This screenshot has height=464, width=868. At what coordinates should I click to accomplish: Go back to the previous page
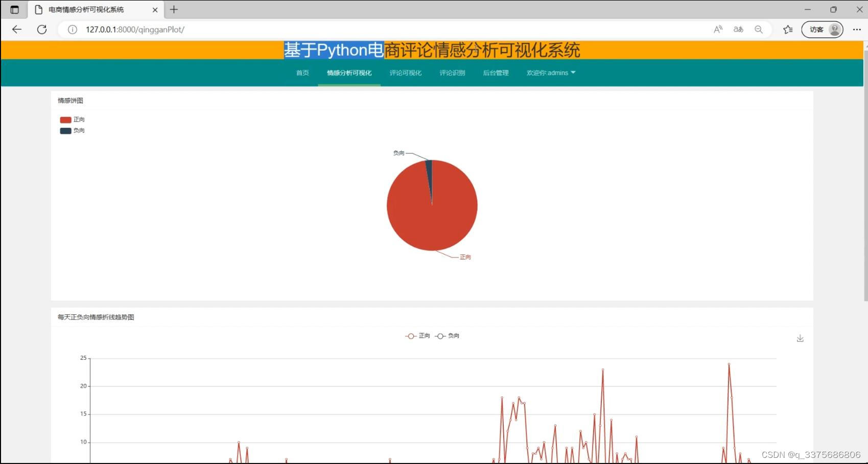(x=17, y=29)
